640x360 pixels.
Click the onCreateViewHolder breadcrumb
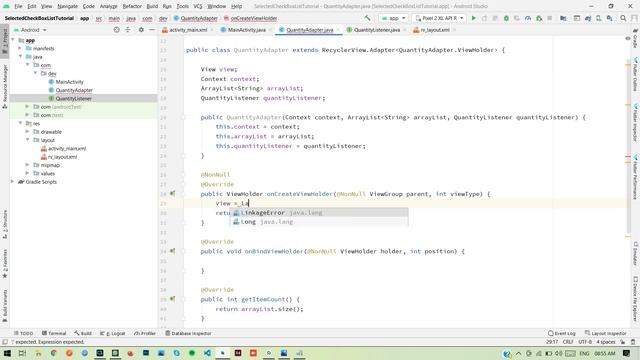point(253,18)
